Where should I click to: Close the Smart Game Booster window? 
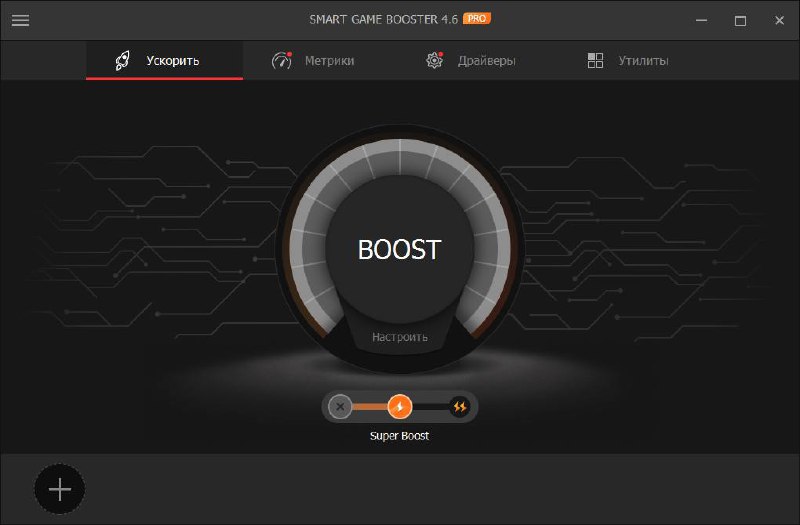pos(779,20)
